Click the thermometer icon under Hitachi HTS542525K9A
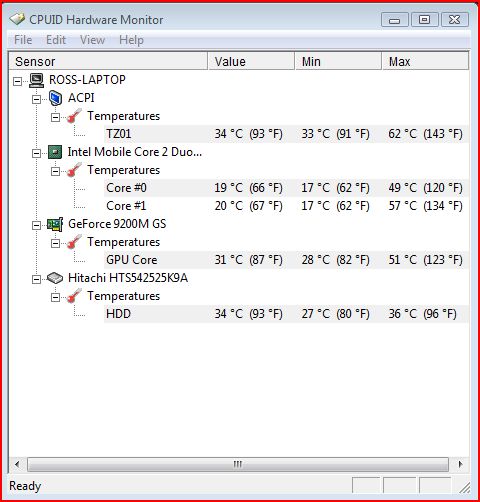480x502 pixels. point(74,296)
